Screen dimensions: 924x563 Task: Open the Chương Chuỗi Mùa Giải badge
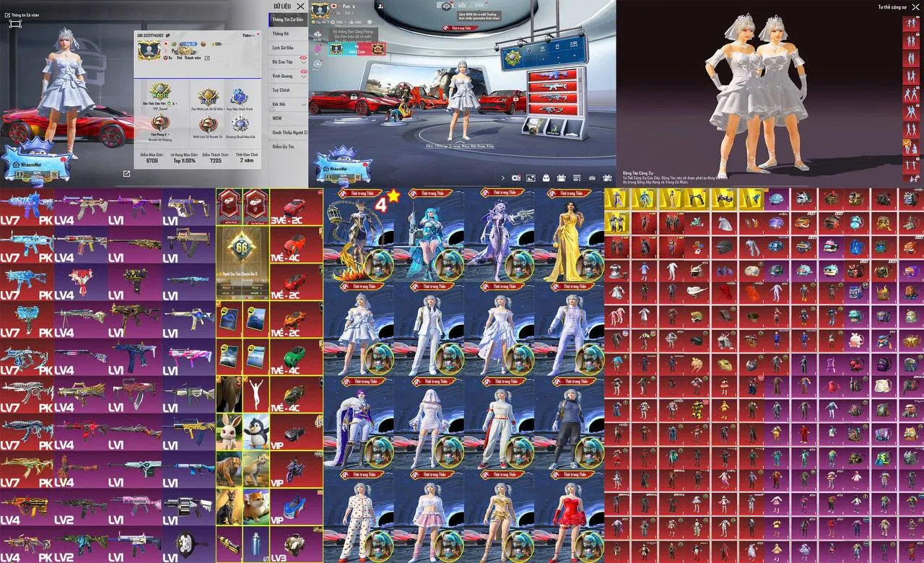[240, 124]
